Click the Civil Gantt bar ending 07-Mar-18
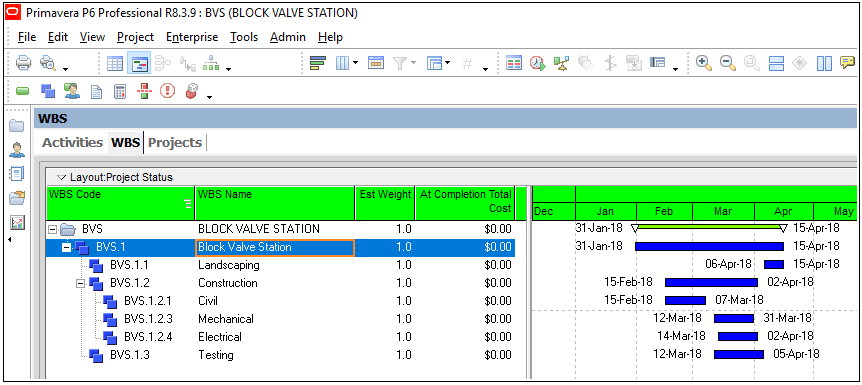The height and width of the screenshot is (385, 862). (x=685, y=300)
